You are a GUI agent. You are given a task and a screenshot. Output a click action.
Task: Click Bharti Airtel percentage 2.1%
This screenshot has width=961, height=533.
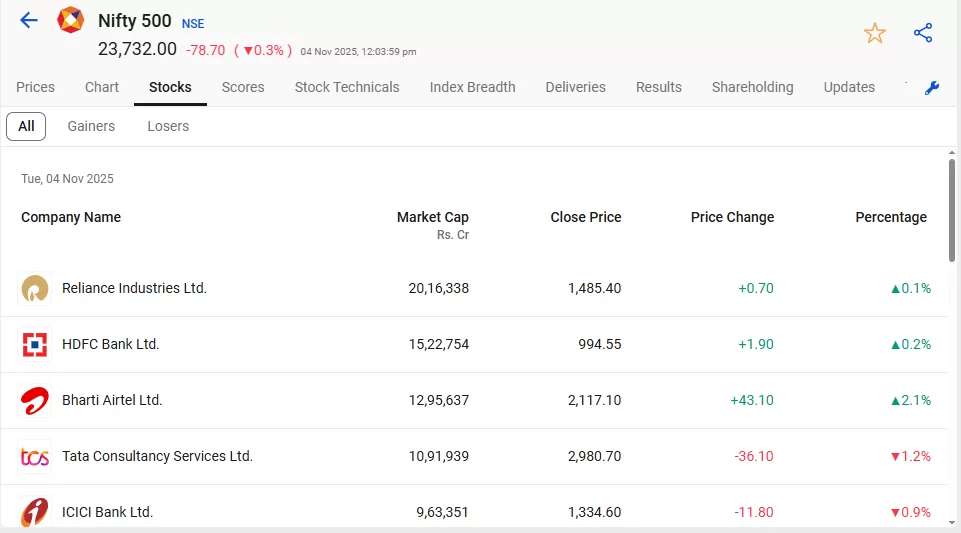911,400
